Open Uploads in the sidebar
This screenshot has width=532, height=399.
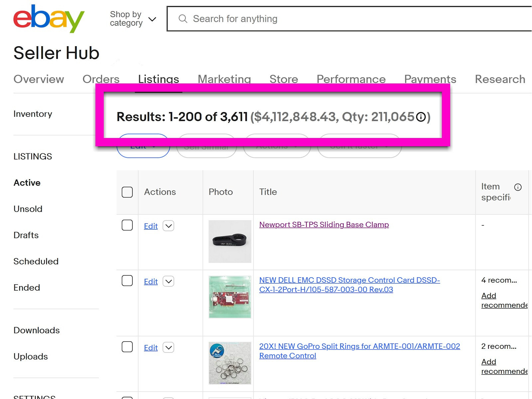[31, 357]
